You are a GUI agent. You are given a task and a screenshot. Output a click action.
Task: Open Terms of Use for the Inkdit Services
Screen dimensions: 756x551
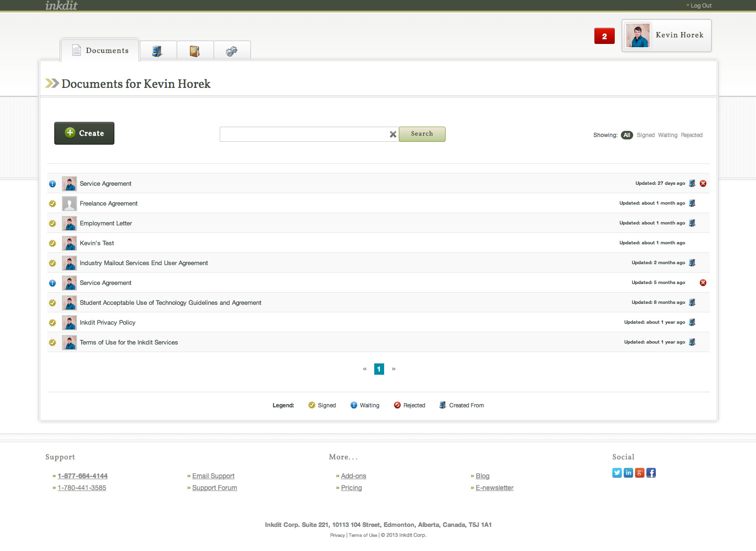coord(129,343)
